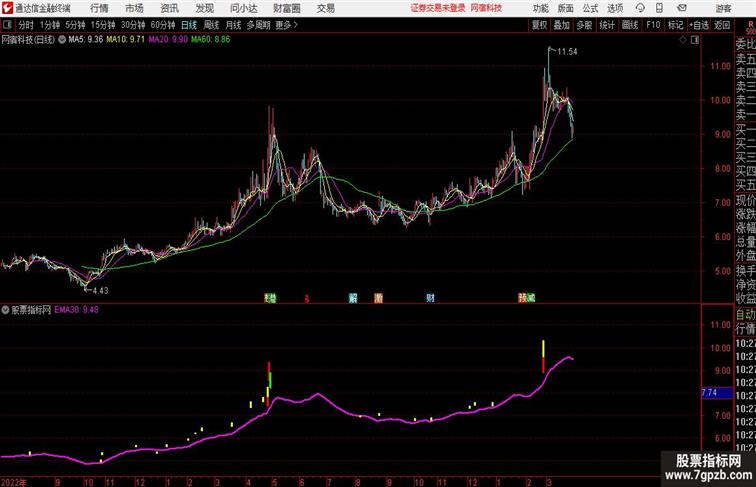756x487 pixels.
Task: Switch to the 5分钟 period
Action: [x=76, y=25]
